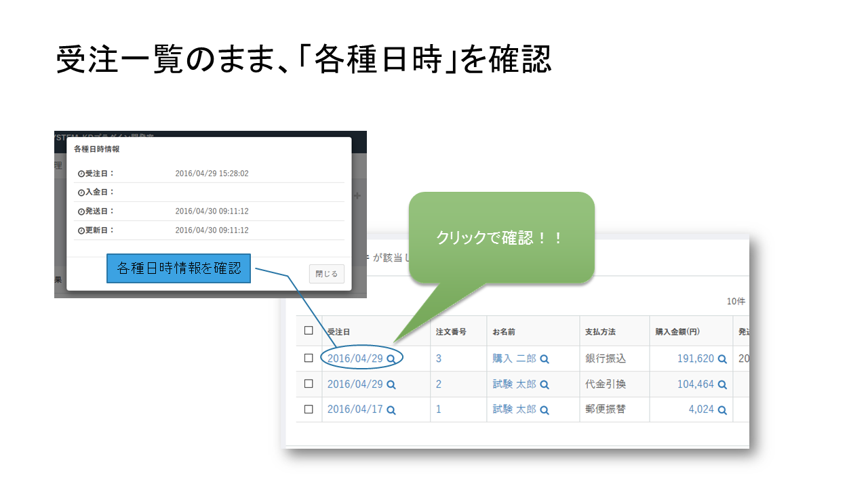Viewport: 868px width, 488px height.
Task: Open 試験 太郎 link in order 1 row
Action: 514,409
